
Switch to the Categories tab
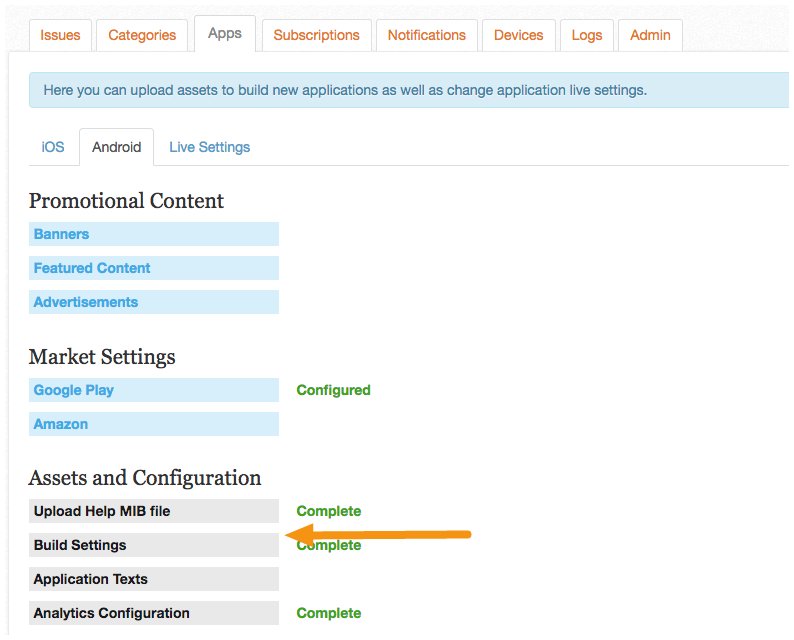[142, 35]
